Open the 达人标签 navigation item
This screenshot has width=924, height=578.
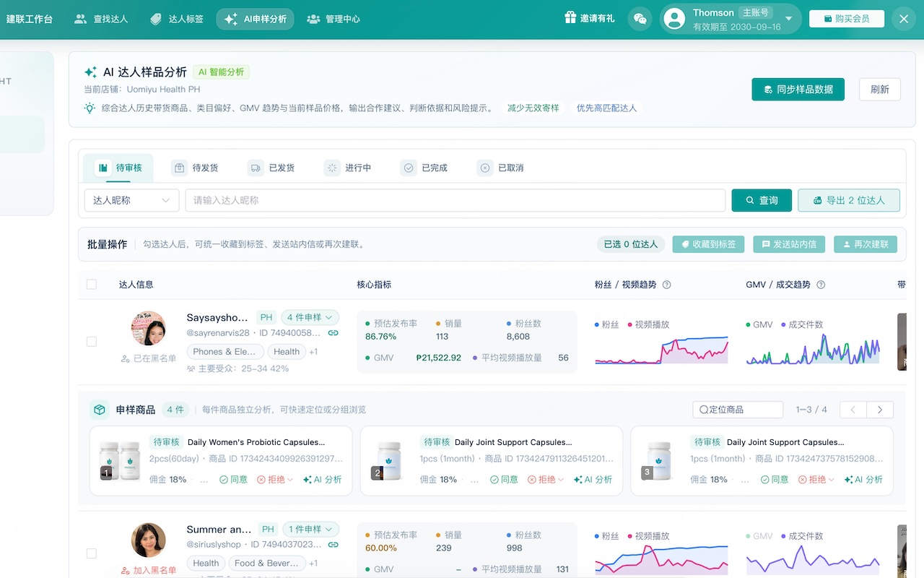[177, 19]
